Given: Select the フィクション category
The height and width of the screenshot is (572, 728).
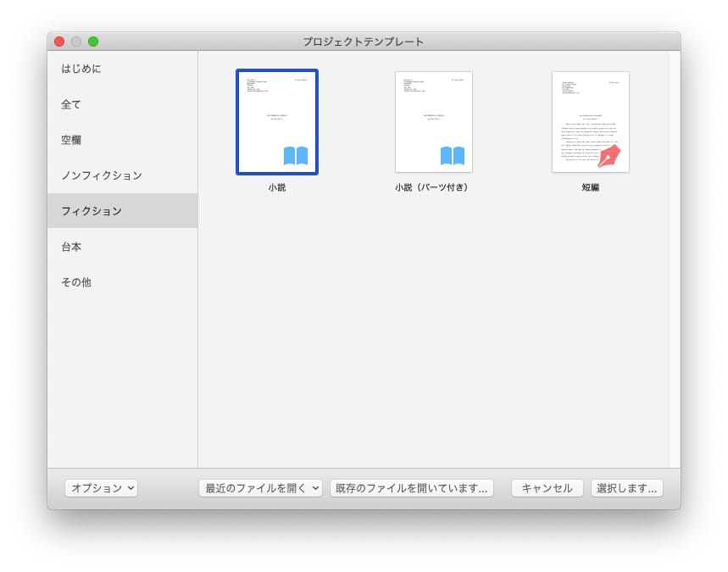Looking at the screenshot, I should pos(123,211).
